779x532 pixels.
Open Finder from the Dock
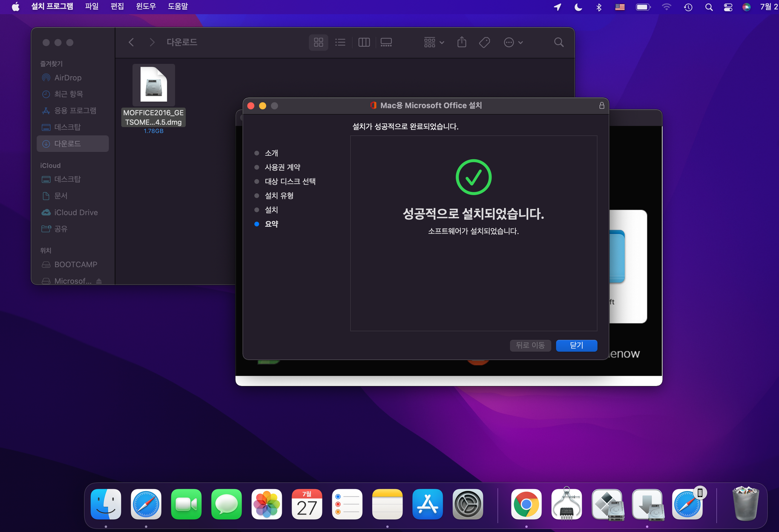tap(106, 504)
